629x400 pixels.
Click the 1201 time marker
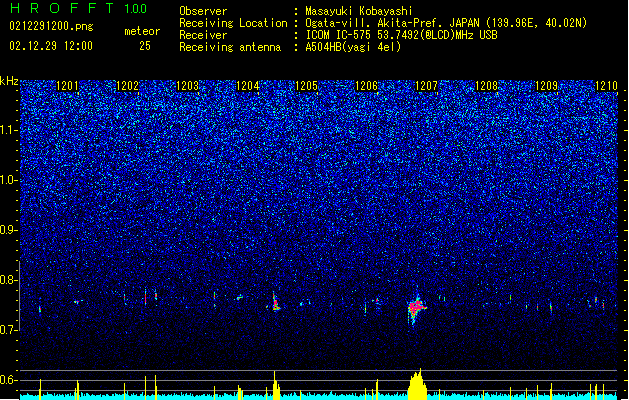(67, 86)
